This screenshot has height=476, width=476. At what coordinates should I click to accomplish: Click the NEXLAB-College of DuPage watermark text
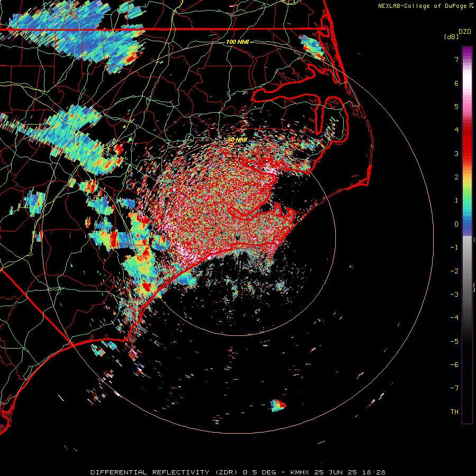tap(422, 6)
